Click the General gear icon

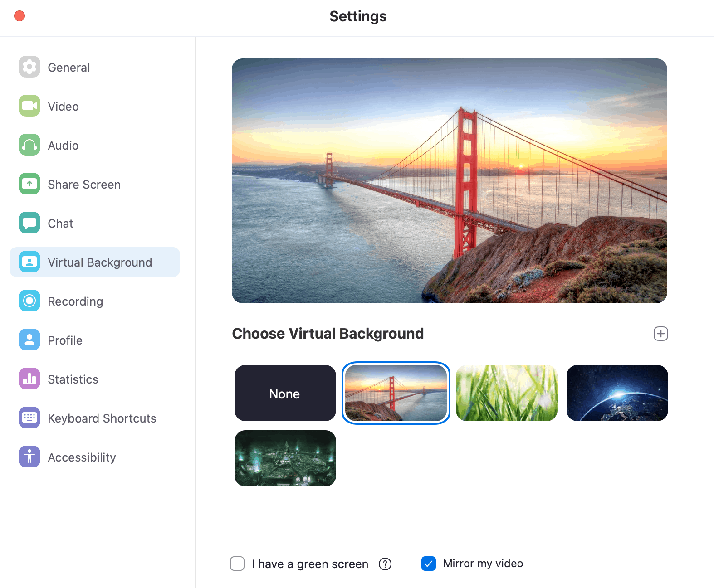[29, 67]
